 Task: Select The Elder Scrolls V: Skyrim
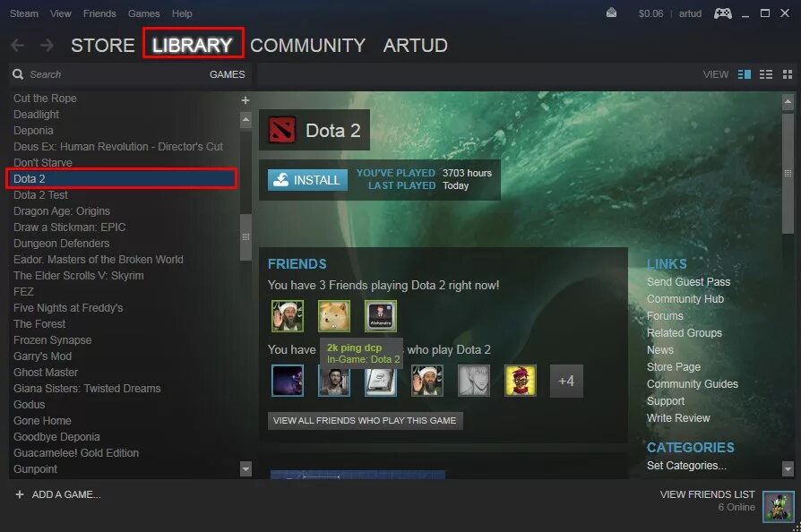click(78, 276)
